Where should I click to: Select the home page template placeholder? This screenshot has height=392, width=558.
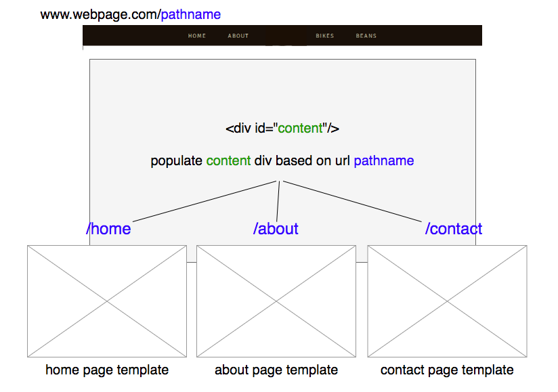107,301
